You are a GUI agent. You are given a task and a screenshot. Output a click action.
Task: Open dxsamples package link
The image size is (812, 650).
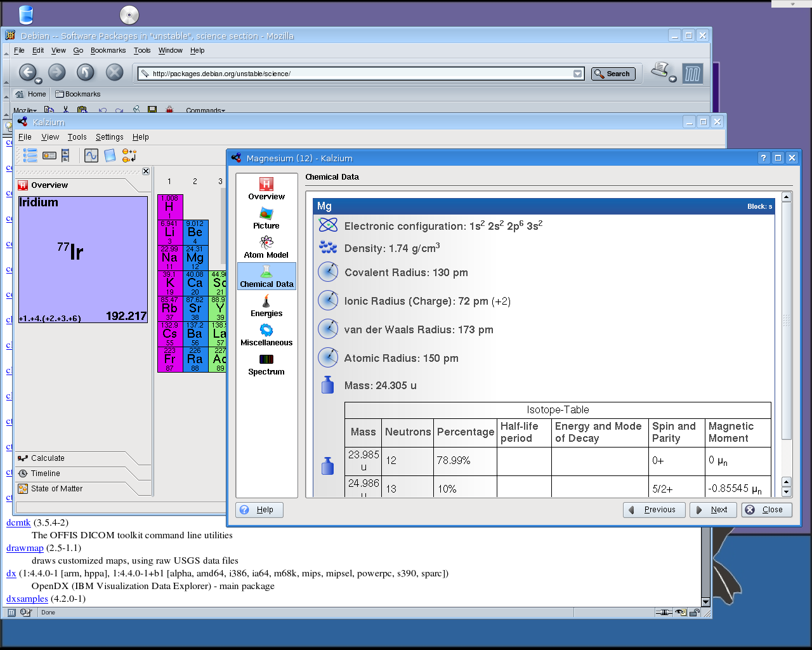tap(27, 599)
